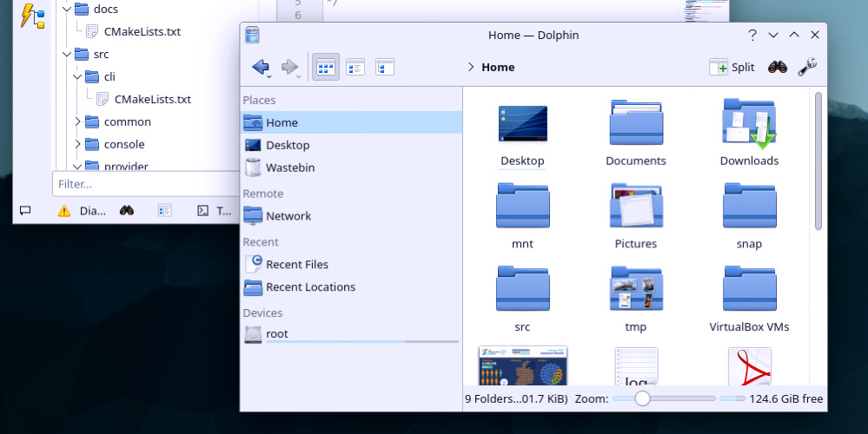The image size is (868, 434).
Task: Select Wastebin in the Places panel
Action: (290, 168)
